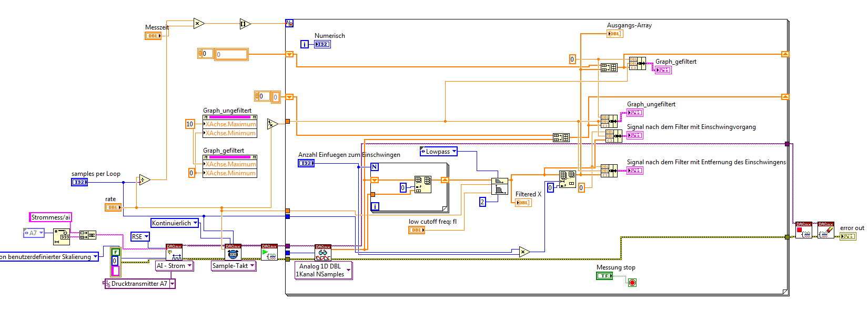Image resolution: width=868 pixels, height=319 pixels.
Task: Select the rate DBL control terminal
Action: point(113,207)
